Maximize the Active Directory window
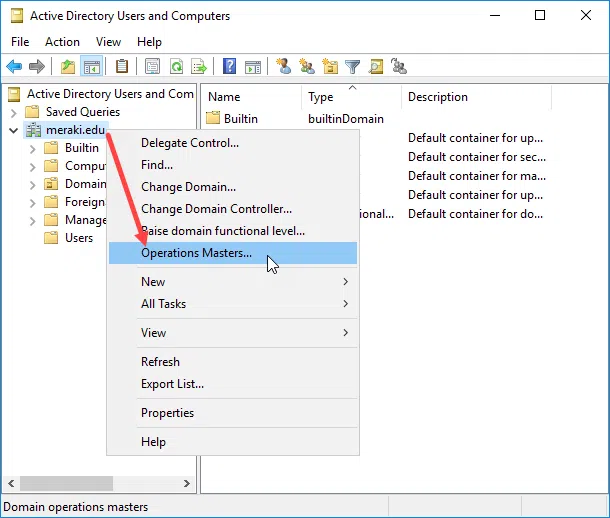This screenshot has width=610, height=518. point(540,15)
